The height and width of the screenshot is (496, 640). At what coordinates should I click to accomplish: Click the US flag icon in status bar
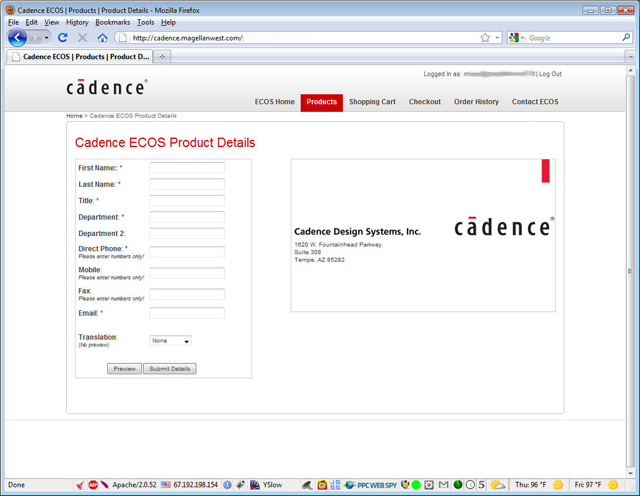[x=166, y=485]
